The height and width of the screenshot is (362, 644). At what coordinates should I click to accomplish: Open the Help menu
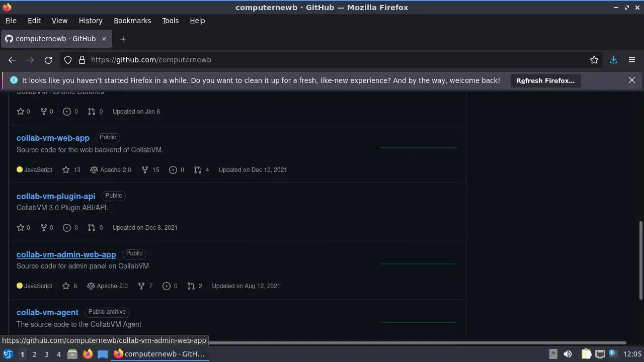pos(197,21)
